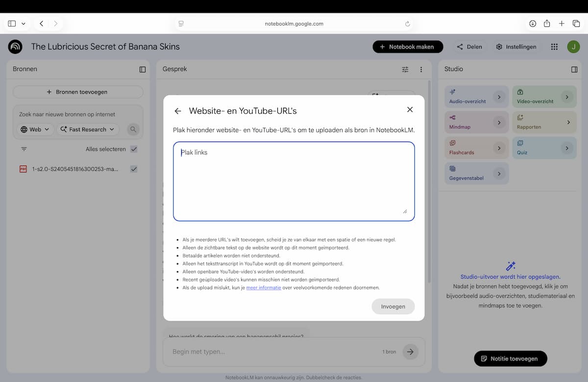Image resolution: width=588 pixels, height=382 pixels.
Task: Click the '1 bron' label
Action: (x=389, y=352)
